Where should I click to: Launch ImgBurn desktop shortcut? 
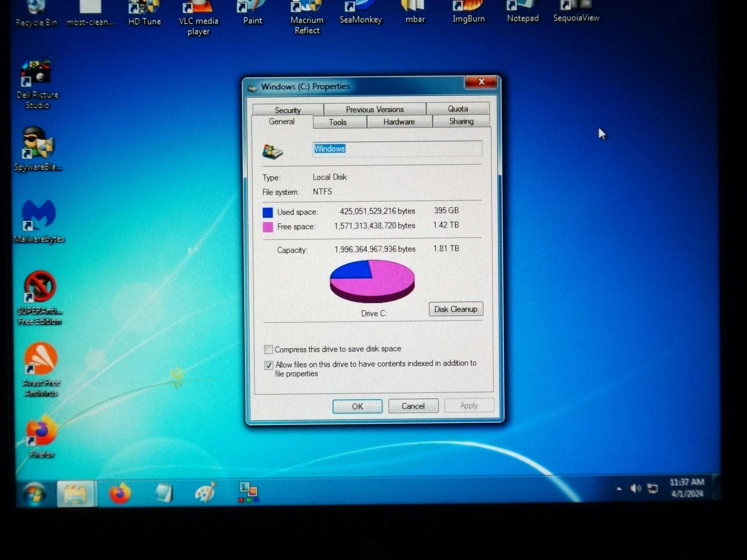click(x=468, y=12)
